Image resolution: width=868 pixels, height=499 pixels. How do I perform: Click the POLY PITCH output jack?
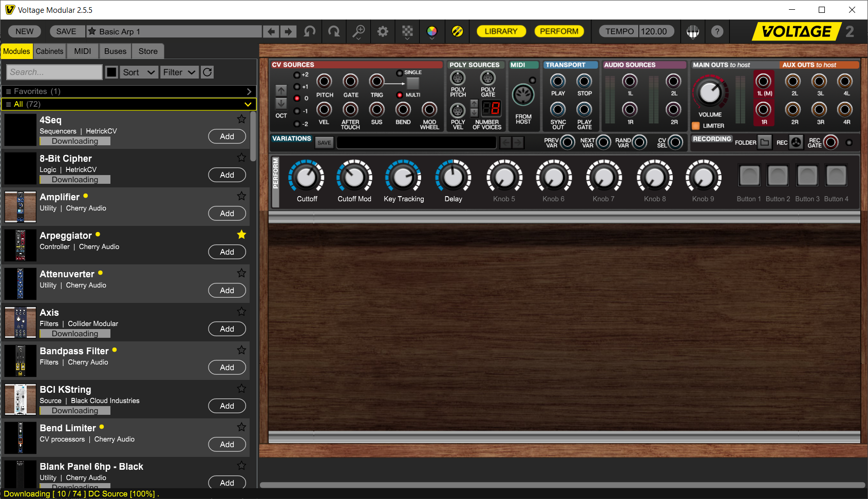[458, 78]
